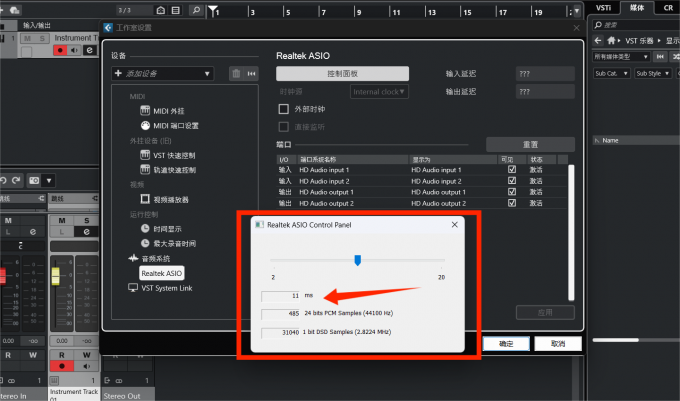Open the Sub Style dropdown
680x401 pixels.
point(653,73)
